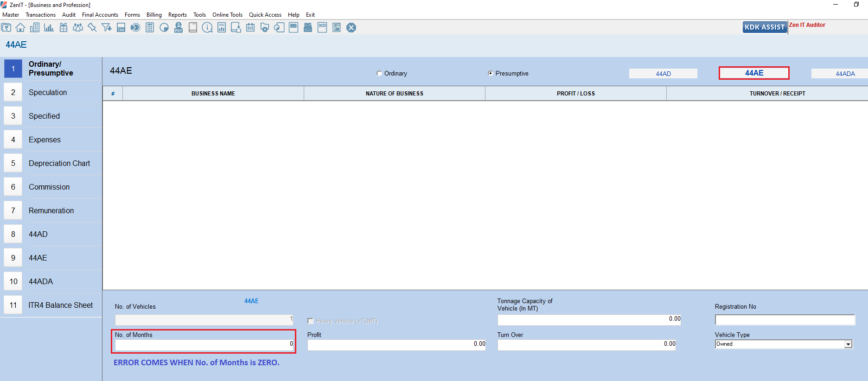Click the No. of Months input field

click(x=204, y=344)
